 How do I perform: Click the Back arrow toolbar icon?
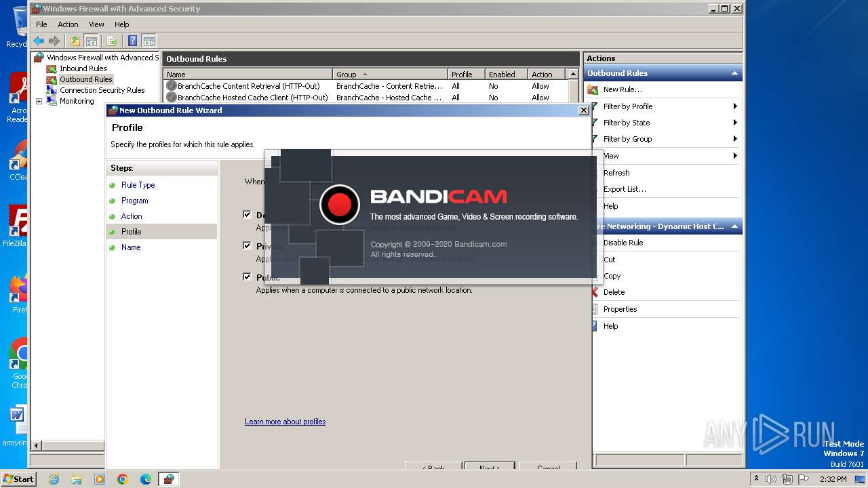39,41
